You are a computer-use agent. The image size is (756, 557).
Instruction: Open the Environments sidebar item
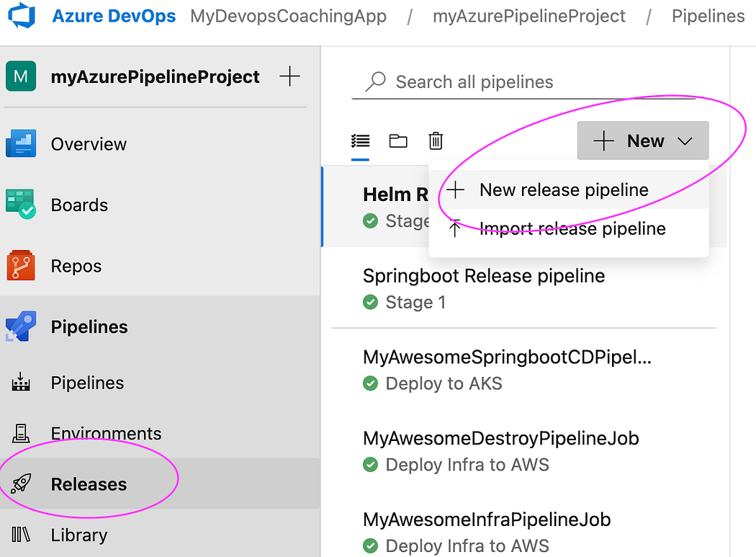(x=106, y=433)
